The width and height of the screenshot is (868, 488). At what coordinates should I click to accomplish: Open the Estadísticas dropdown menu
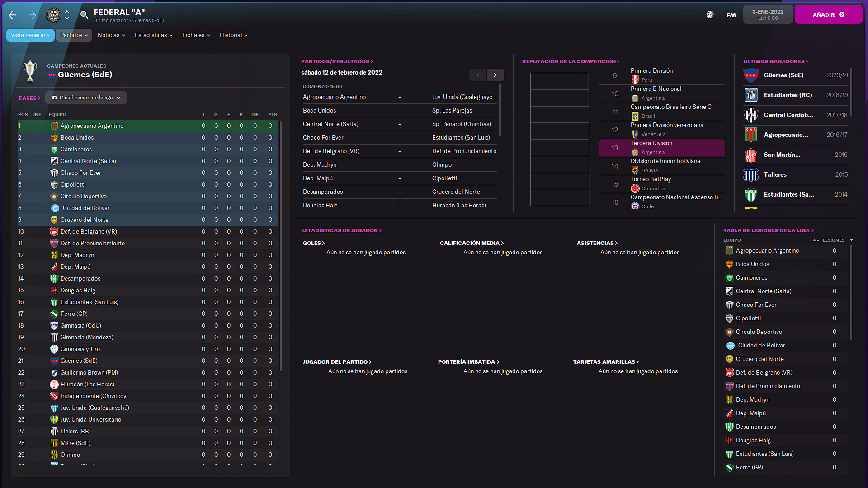coord(154,35)
